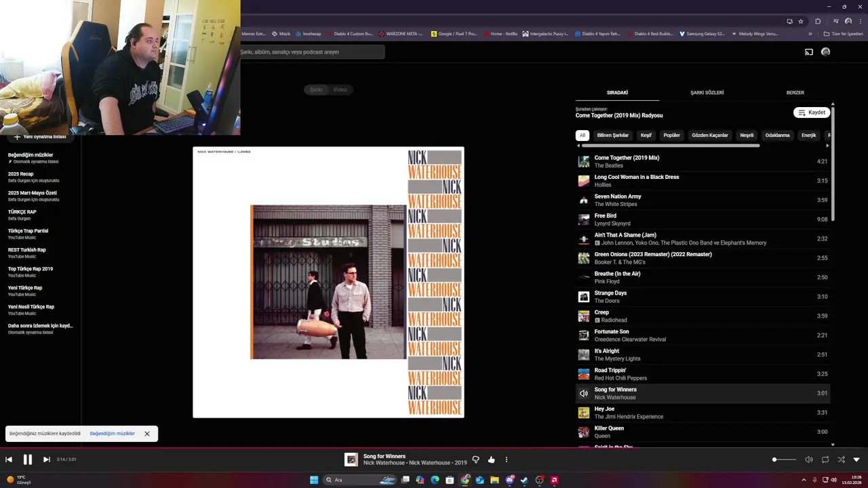
Task: Click Seven Nation Army album thumbnail
Action: coord(583,200)
